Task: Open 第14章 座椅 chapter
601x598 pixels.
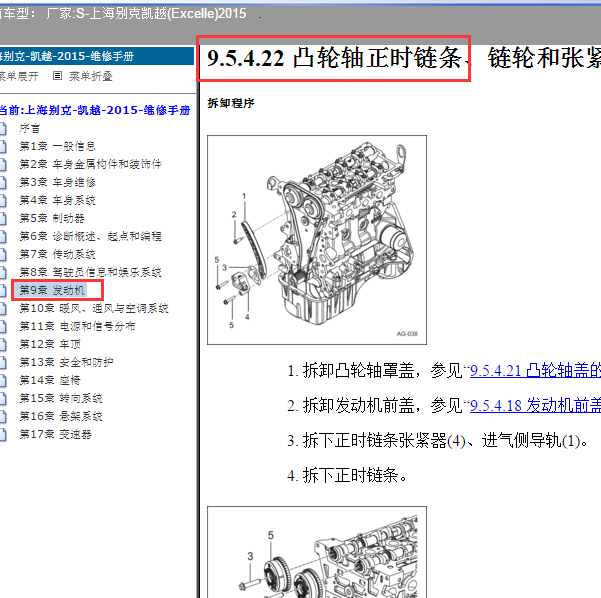Action: (x=50, y=380)
